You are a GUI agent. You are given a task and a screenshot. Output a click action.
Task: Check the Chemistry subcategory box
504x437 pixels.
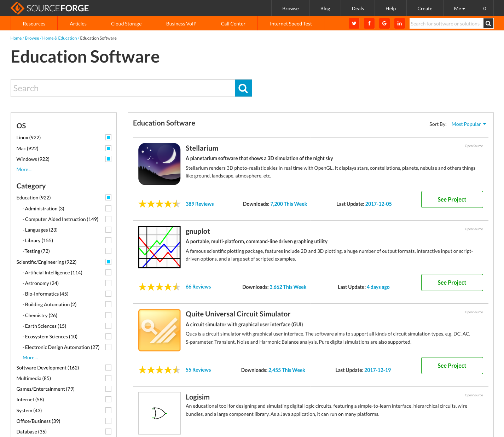[x=109, y=315]
